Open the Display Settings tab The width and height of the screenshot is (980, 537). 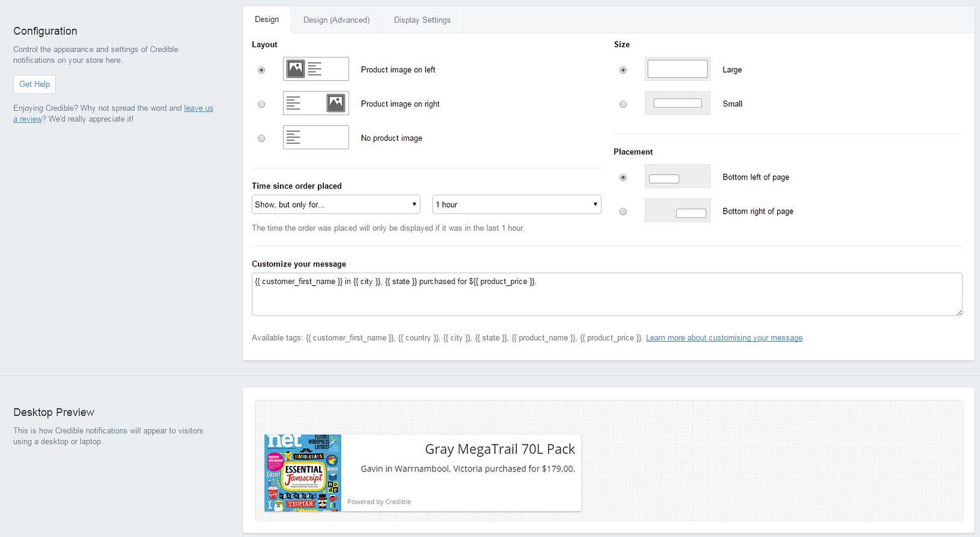click(422, 20)
